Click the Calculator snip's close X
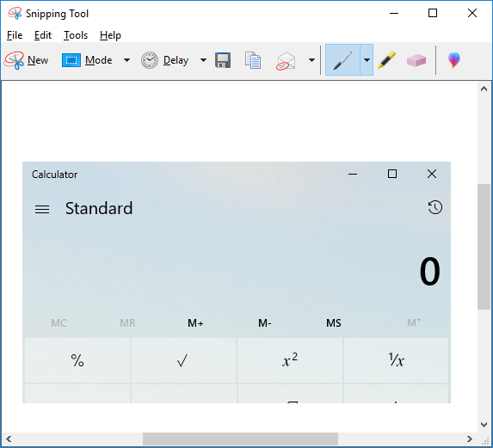This screenshot has height=448, width=493. tap(432, 174)
